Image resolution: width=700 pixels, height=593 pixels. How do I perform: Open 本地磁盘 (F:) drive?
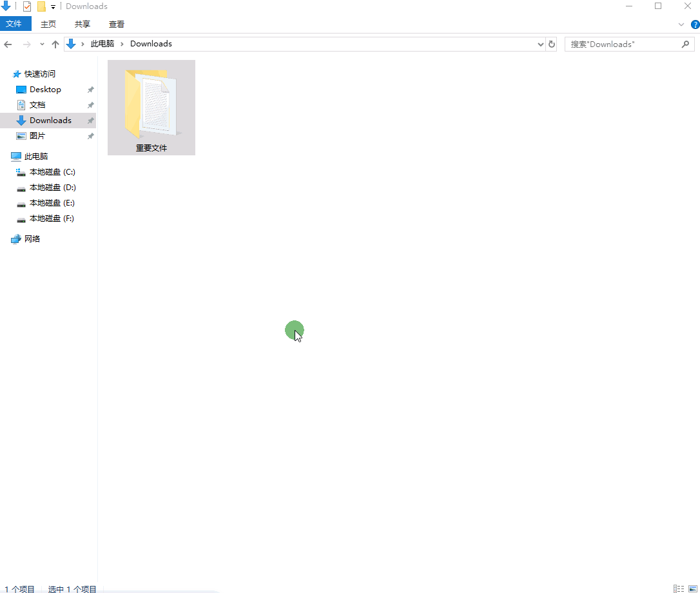(x=52, y=219)
